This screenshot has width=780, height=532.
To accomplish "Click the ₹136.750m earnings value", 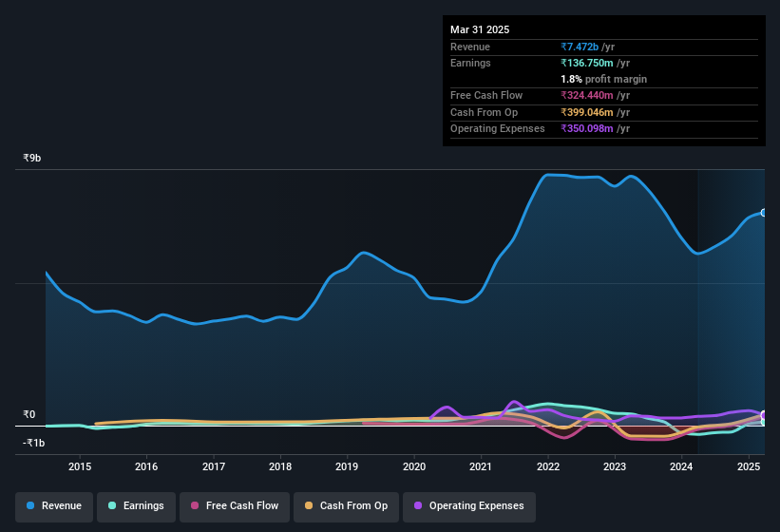I will 587,63.
